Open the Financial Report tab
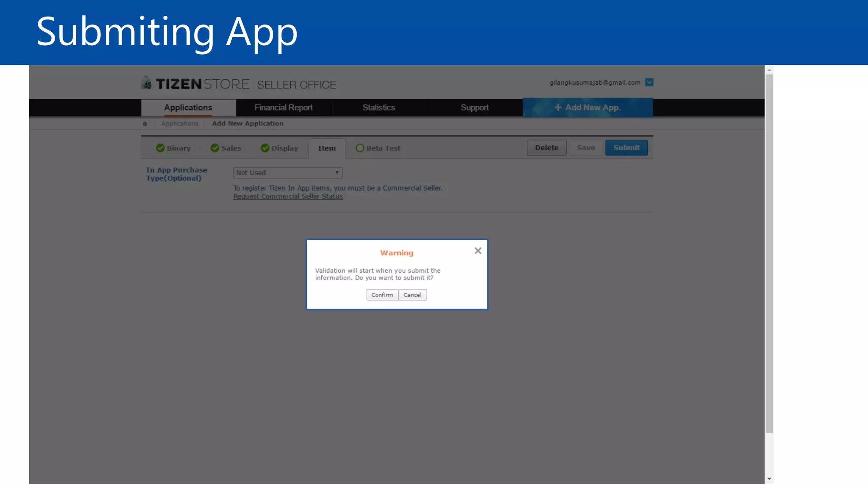This screenshot has height=488, width=868. coord(284,108)
